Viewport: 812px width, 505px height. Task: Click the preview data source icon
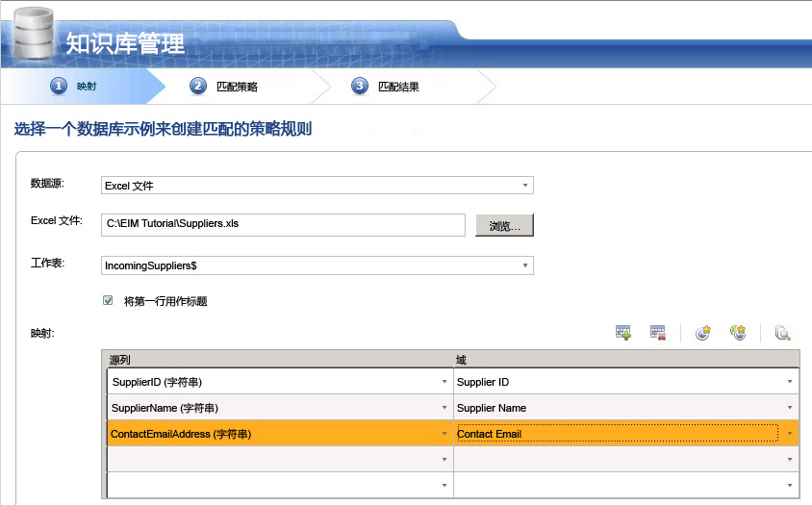coord(783,333)
